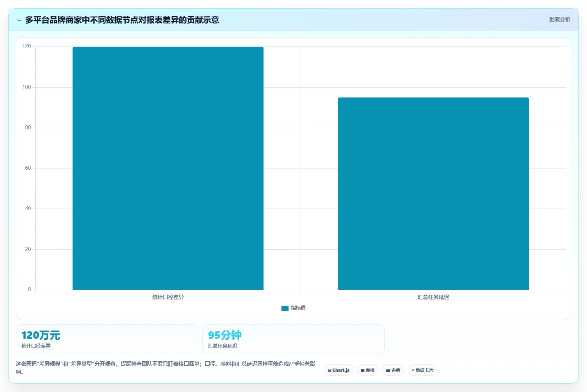Click the y-axis value 100
This screenshot has height=392, width=587.
pyautogui.click(x=27, y=87)
